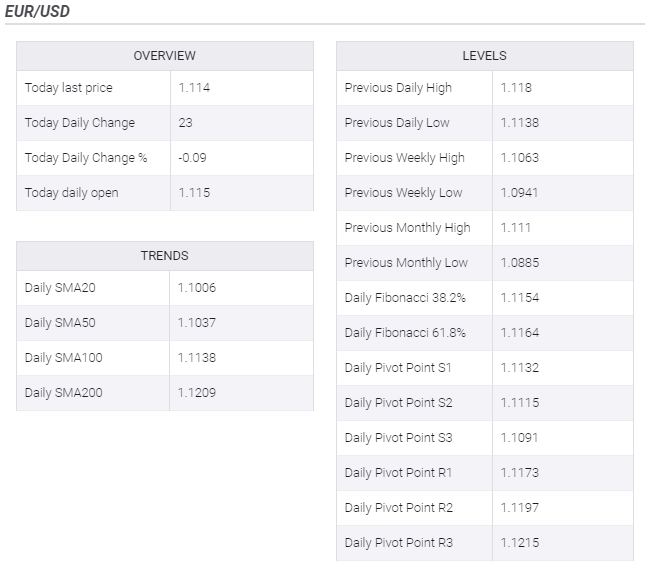Click the Previous Monthly Low value 1.0885
Viewport: 648px width, 570px height.
click(520, 263)
